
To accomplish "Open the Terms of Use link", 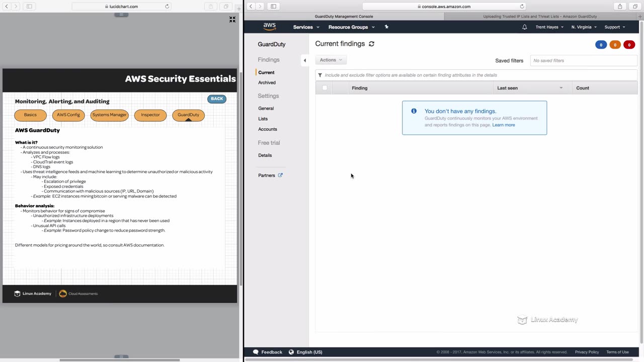I will 617,352.
